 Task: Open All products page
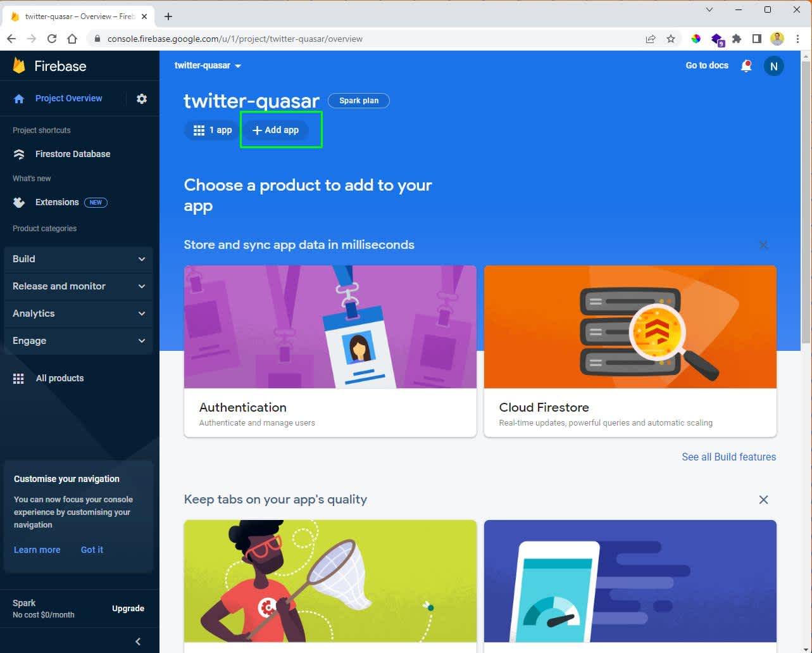(x=59, y=378)
